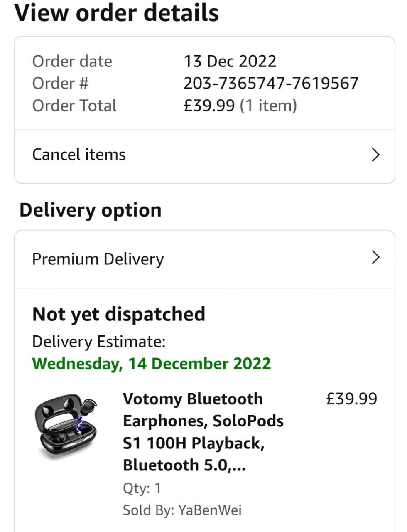
Task: Open the Cancel items option
Action: pos(79,155)
